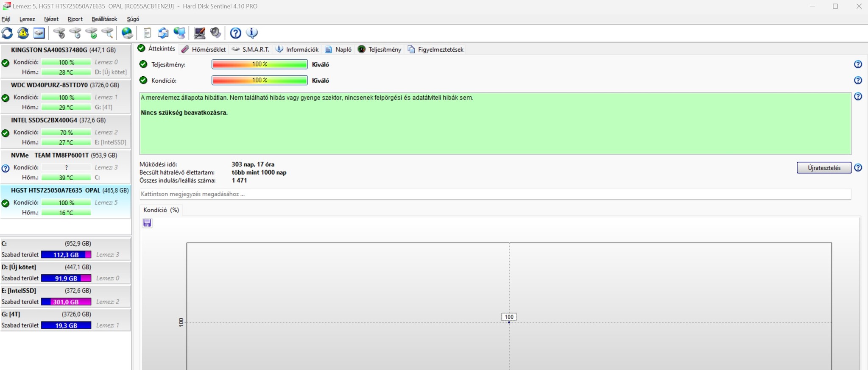The image size is (868, 370).
Task: Switch to the Áttekintés tab
Action: click(156, 49)
